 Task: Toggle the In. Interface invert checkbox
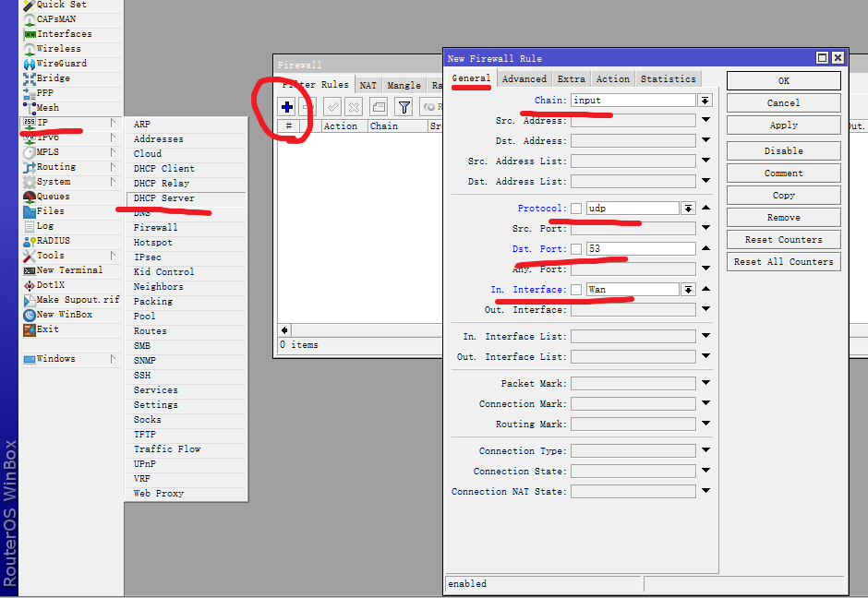tap(576, 290)
